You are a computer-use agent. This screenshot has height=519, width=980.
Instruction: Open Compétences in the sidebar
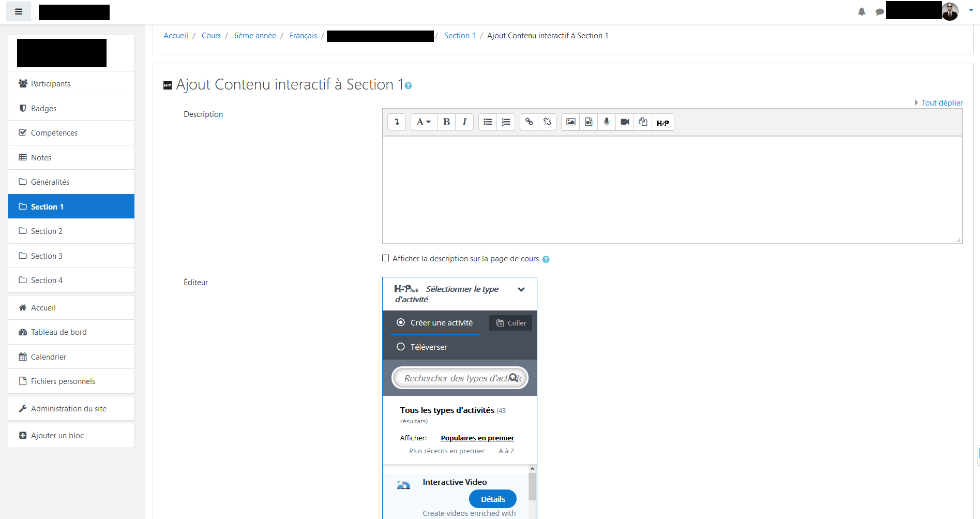pos(71,132)
